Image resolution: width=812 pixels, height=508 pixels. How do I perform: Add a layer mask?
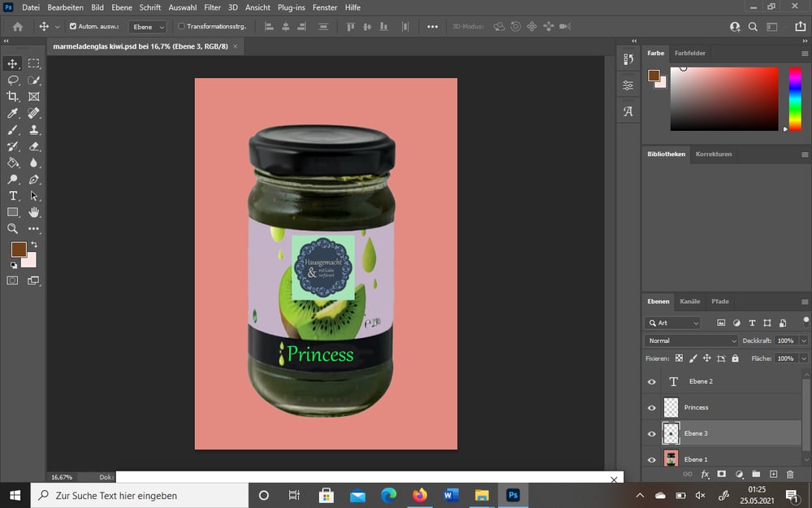tap(721, 474)
